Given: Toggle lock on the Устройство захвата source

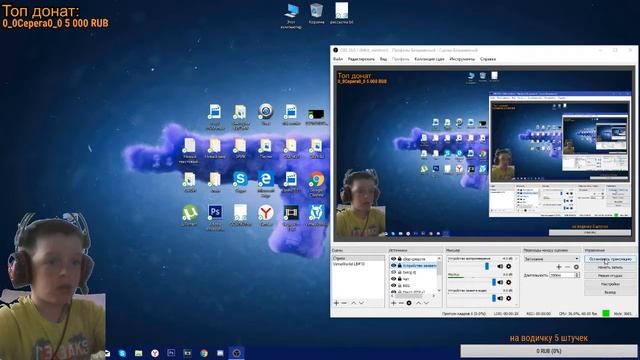Looking at the screenshot, I should (x=400, y=265).
